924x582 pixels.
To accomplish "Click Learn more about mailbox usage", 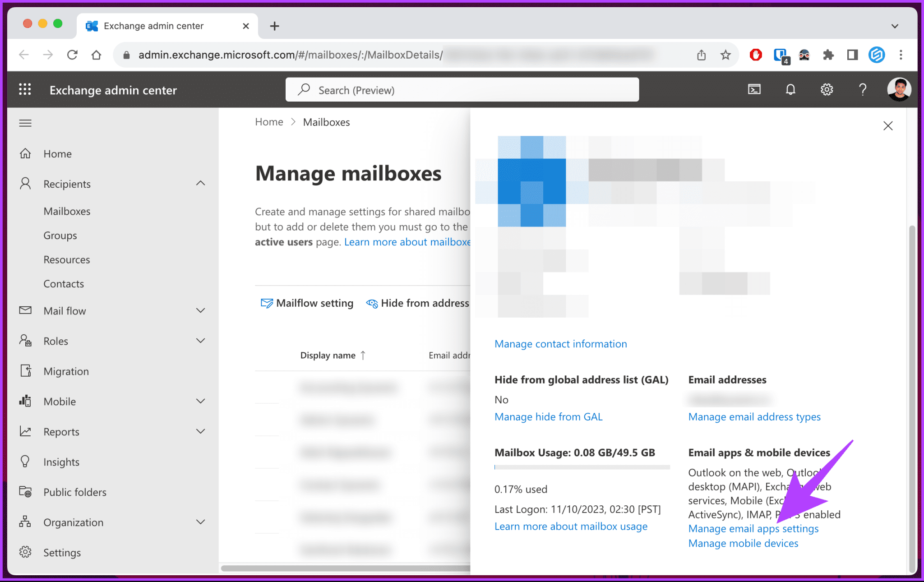I will (x=571, y=526).
